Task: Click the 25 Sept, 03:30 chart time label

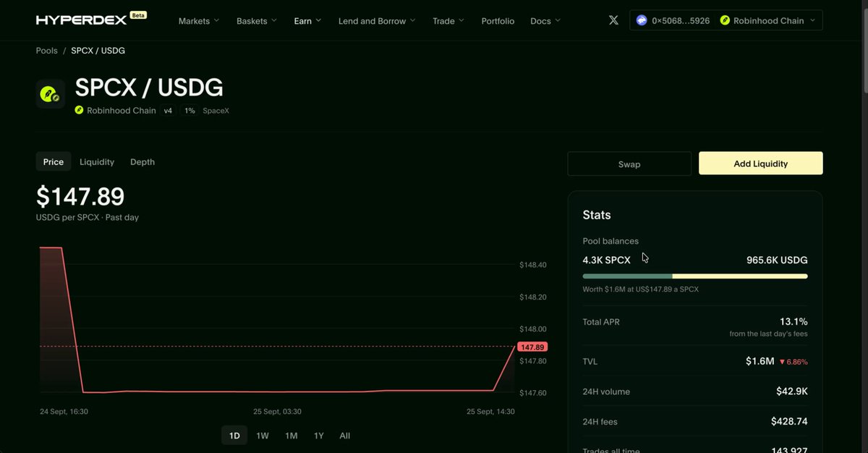Action: point(277,411)
